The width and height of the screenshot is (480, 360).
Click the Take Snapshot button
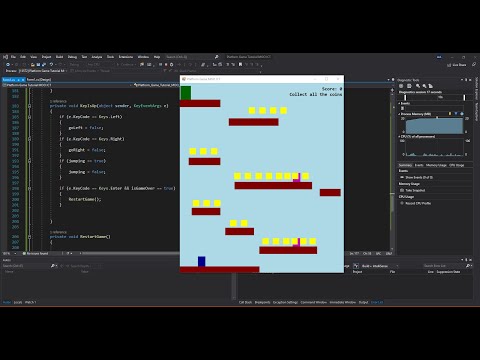[413, 190]
